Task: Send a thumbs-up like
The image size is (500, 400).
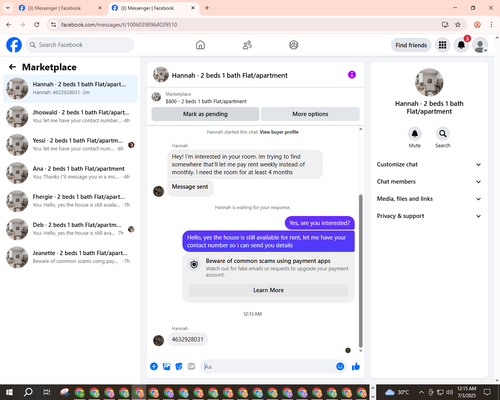Action: 356,367
